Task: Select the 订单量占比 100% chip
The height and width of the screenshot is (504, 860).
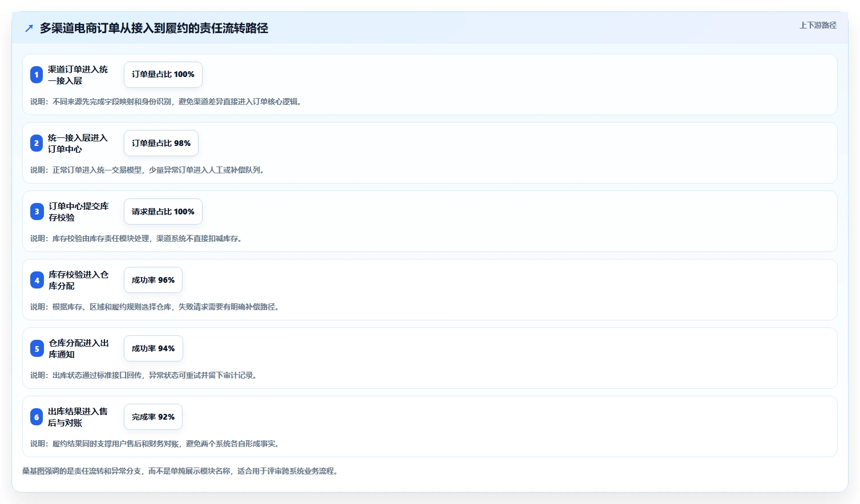Action: click(x=163, y=75)
